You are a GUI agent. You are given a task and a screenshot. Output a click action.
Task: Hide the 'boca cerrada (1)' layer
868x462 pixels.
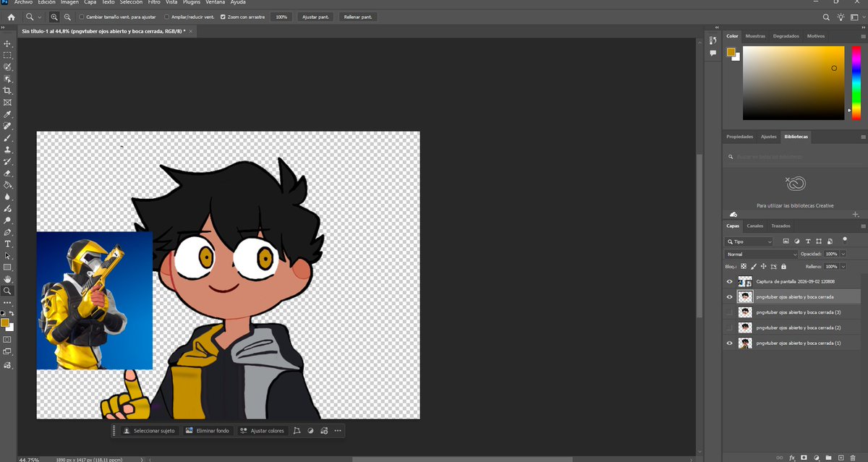click(729, 343)
